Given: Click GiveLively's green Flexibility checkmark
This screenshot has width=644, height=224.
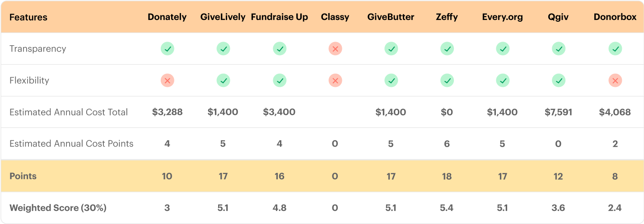Looking at the screenshot, I should 223,81.
